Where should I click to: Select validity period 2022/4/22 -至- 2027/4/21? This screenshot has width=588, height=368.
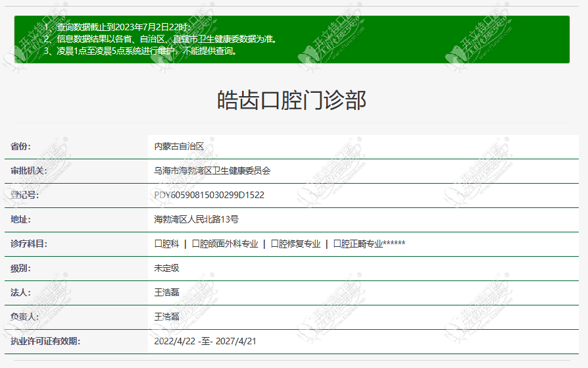(205, 342)
